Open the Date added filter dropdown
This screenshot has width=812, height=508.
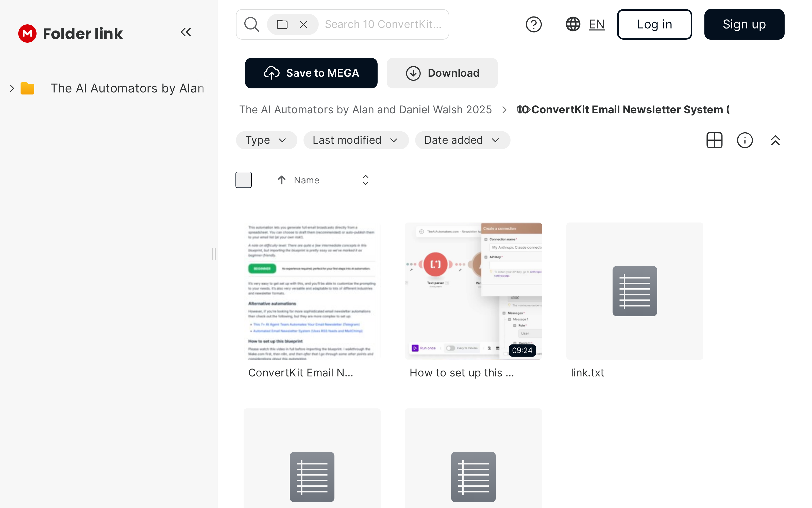pos(462,140)
